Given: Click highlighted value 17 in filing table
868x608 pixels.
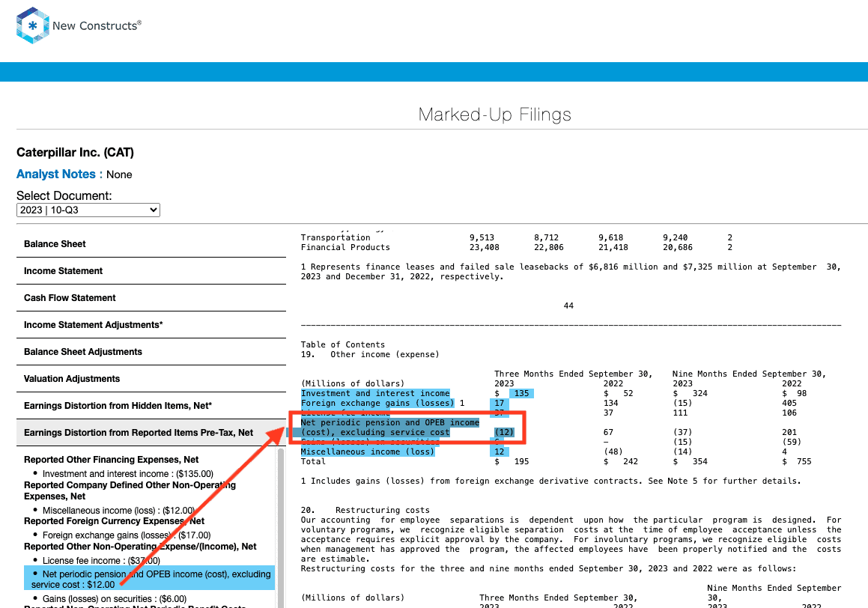Looking at the screenshot, I should [x=500, y=404].
